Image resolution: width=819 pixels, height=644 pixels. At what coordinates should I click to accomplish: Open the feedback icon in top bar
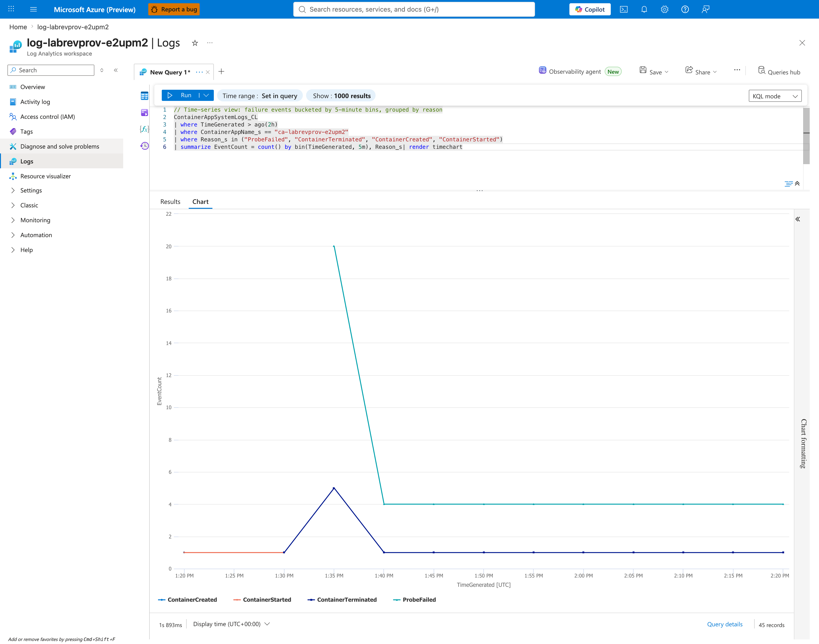click(706, 10)
